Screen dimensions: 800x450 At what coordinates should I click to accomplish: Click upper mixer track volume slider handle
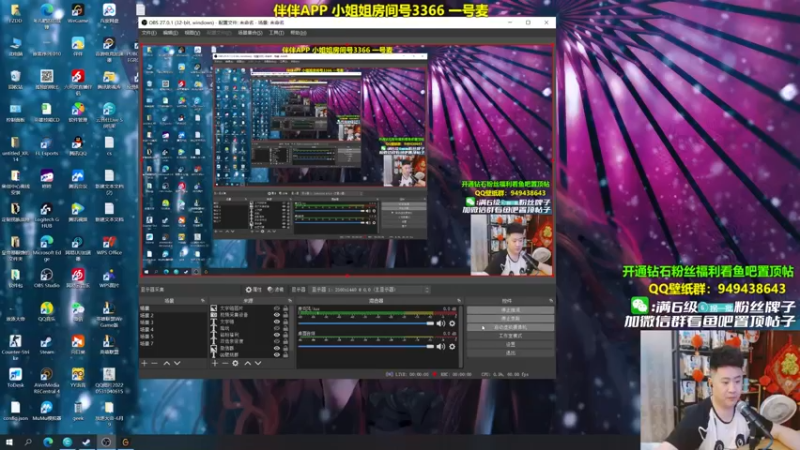430,323
